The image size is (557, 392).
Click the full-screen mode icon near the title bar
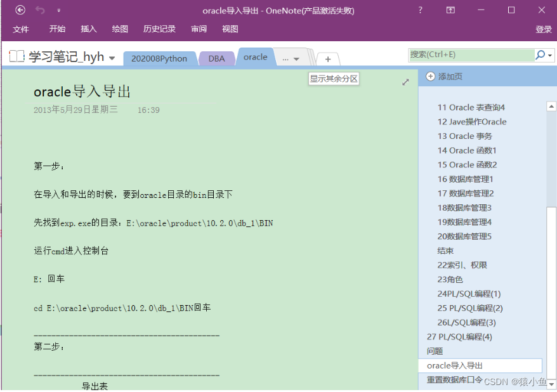450,10
